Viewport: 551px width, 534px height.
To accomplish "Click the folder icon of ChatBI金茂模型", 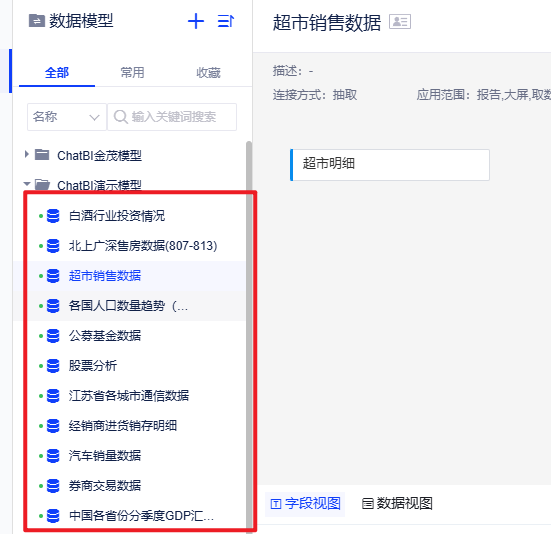I will pos(42,155).
